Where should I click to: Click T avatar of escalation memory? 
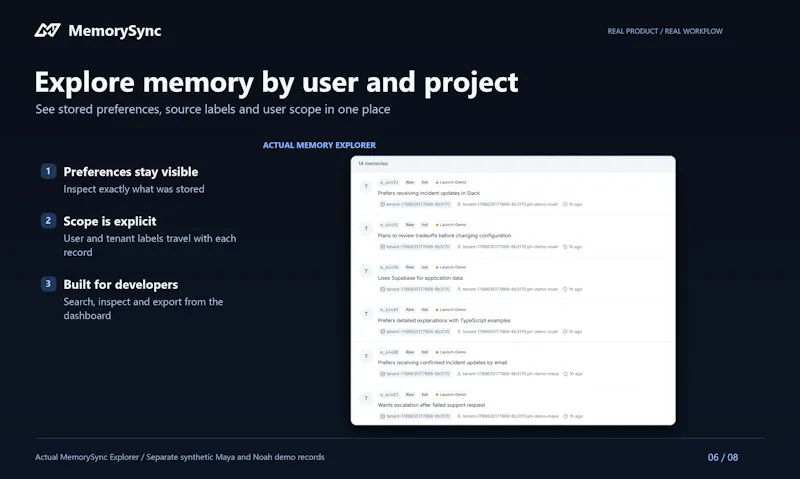coord(366,398)
